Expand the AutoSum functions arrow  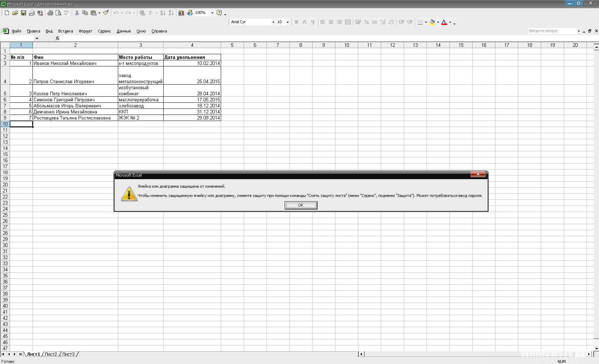(156, 13)
